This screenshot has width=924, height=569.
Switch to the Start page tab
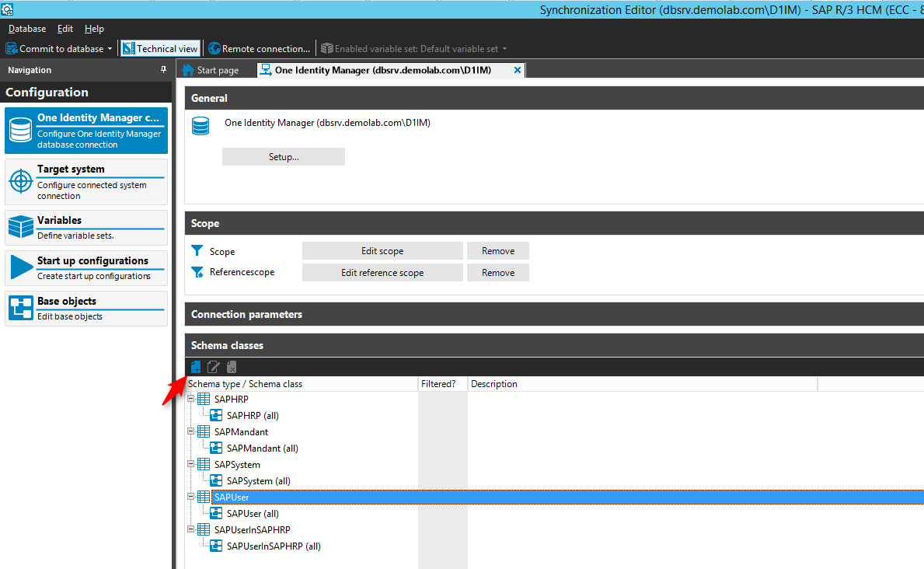pyautogui.click(x=211, y=70)
